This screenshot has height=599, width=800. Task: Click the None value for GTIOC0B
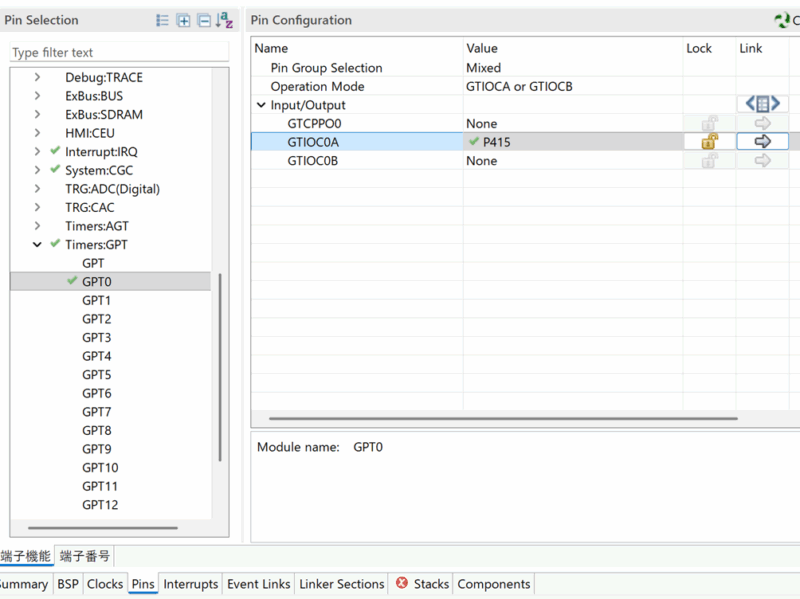pos(482,161)
